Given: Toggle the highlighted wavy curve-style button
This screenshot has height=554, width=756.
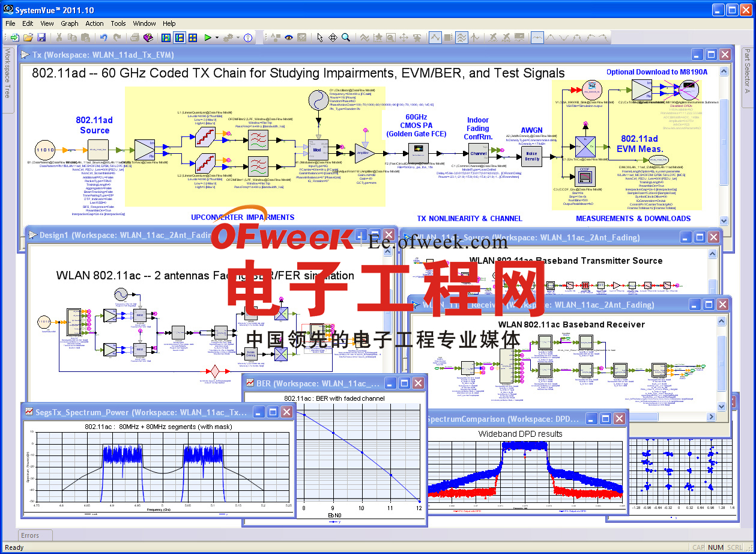Looking at the screenshot, I should coord(537,37).
